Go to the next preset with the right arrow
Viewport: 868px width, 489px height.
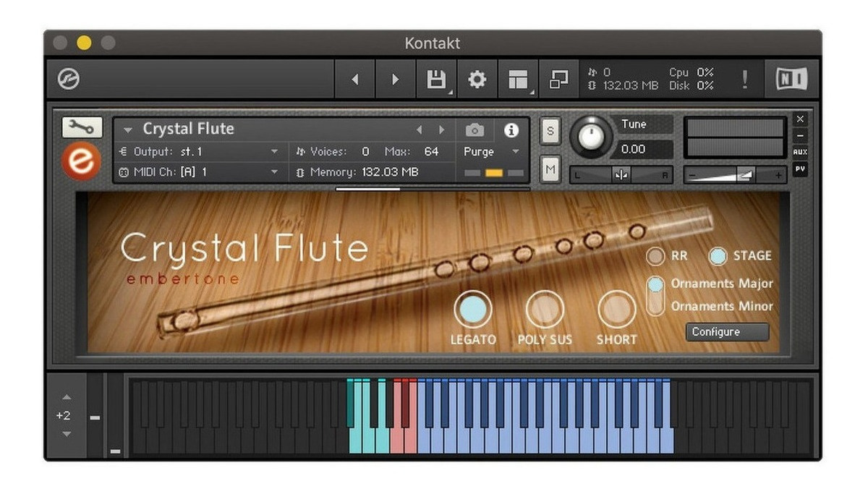[395, 80]
